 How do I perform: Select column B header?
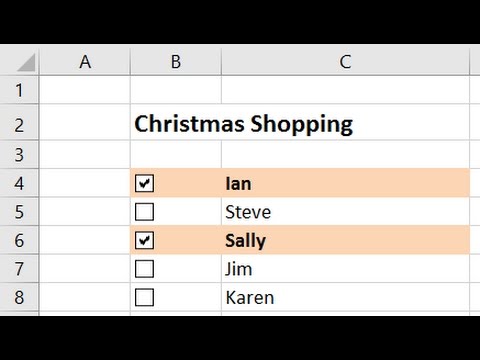click(x=176, y=61)
